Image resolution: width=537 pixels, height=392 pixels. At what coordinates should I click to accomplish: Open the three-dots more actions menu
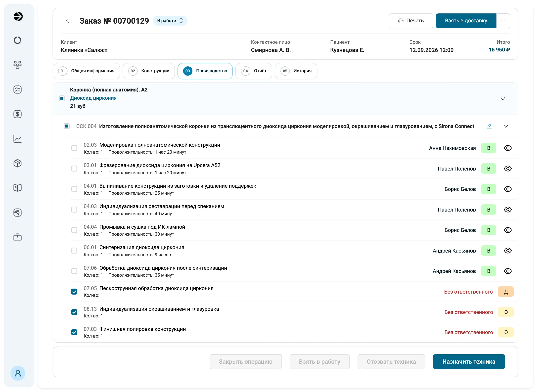click(503, 21)
